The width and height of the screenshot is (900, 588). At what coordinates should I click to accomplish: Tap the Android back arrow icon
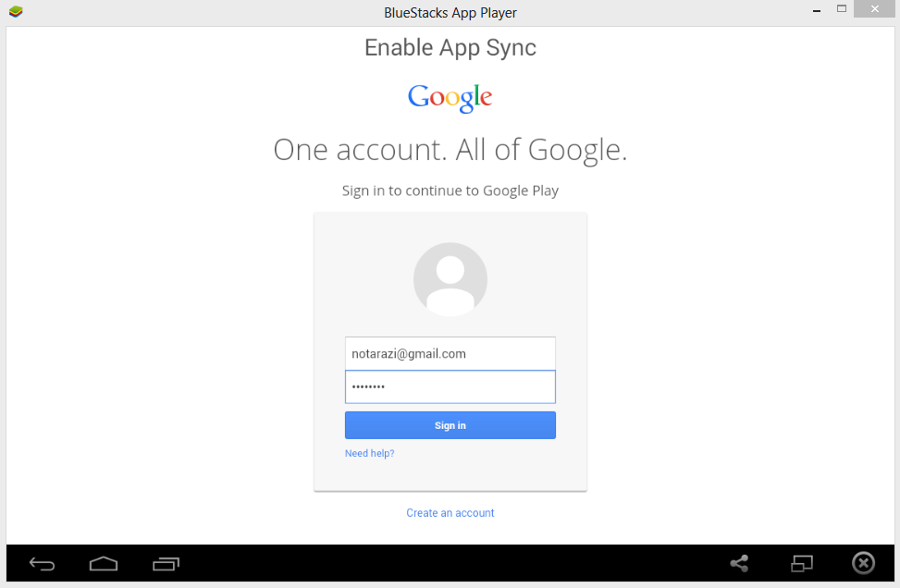point(42,565)
